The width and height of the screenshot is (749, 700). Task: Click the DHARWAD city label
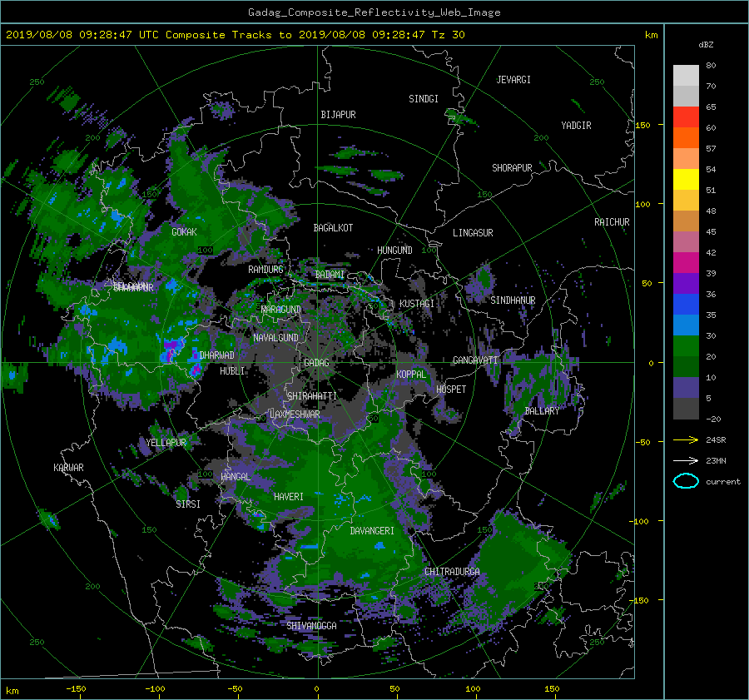[x=217, y=355]
